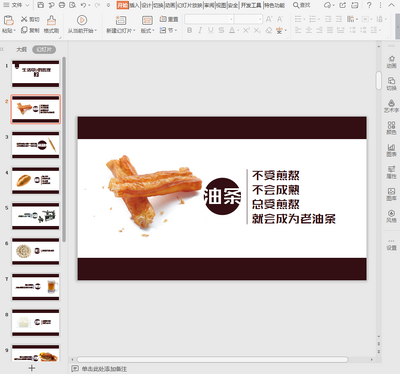This screenshot has width=400, height=374.
Task: Click the Undo arrow icon
Action: pyautogui.click(x=83, y=5)
